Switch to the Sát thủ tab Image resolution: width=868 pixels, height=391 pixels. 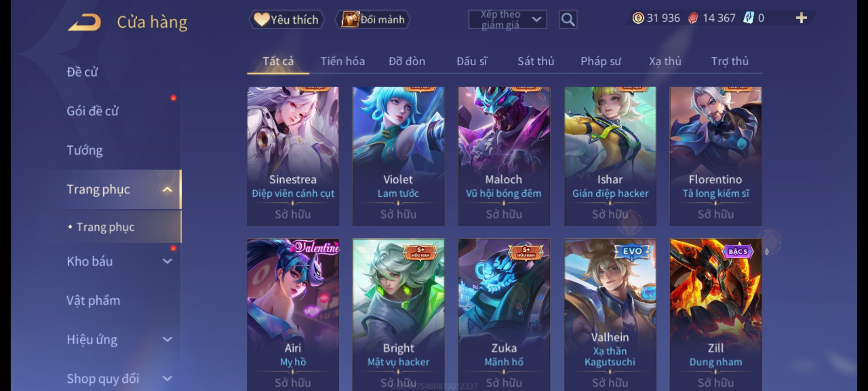(536, 61)
